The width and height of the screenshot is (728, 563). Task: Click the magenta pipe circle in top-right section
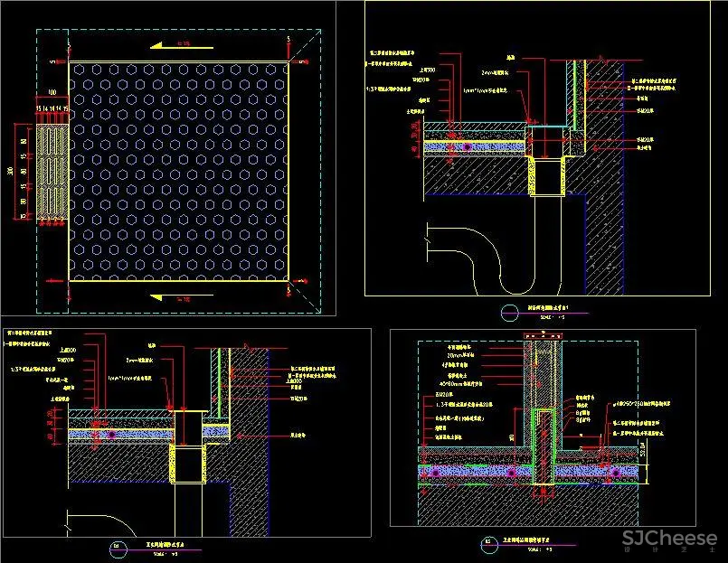[x=467, y=145]
